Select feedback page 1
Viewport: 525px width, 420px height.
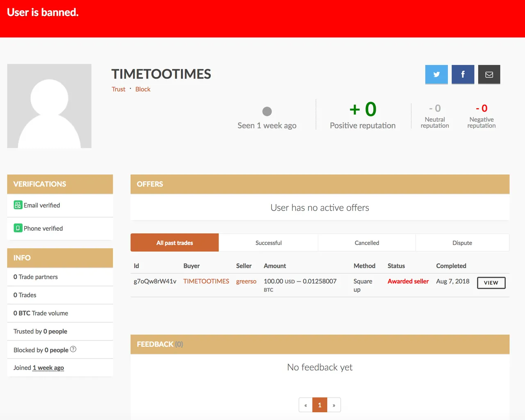[320, 405]
